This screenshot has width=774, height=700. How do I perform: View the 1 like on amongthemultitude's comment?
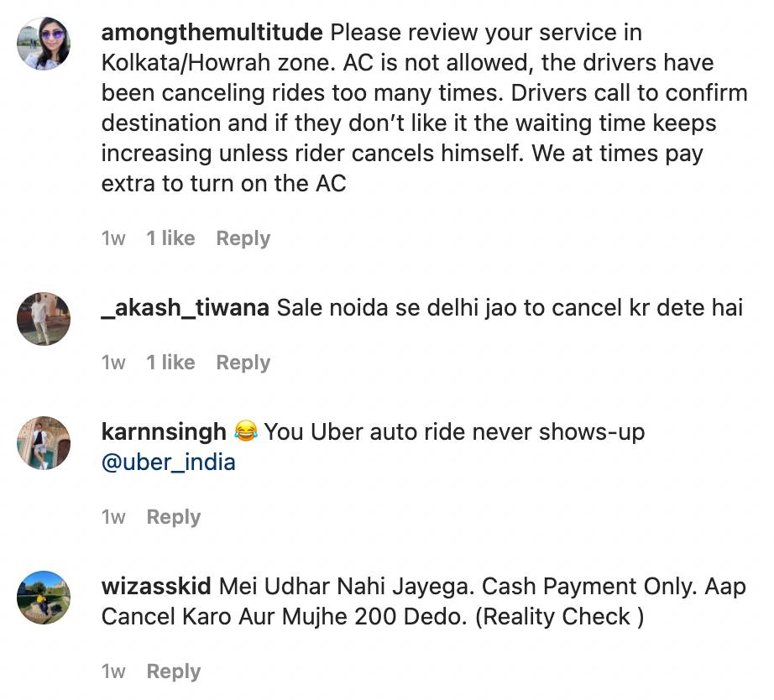[170, 238]
